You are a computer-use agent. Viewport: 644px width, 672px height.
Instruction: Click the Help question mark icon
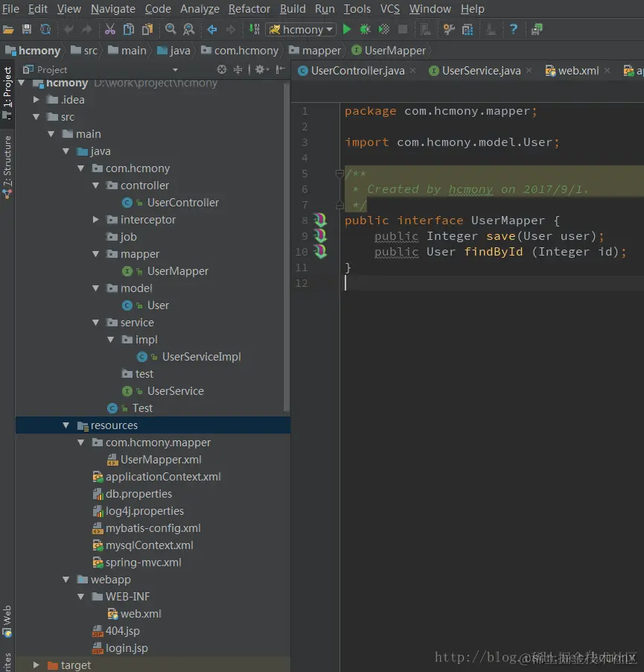point(514,30)
